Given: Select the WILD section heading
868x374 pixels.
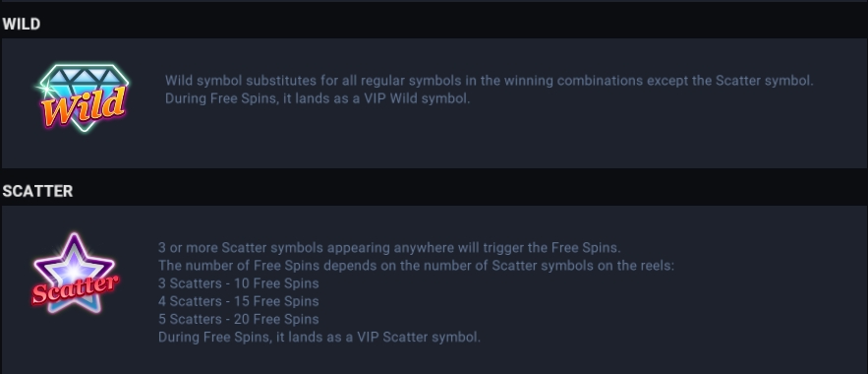Looking at the screenshot, I should (x=21, y=24).
